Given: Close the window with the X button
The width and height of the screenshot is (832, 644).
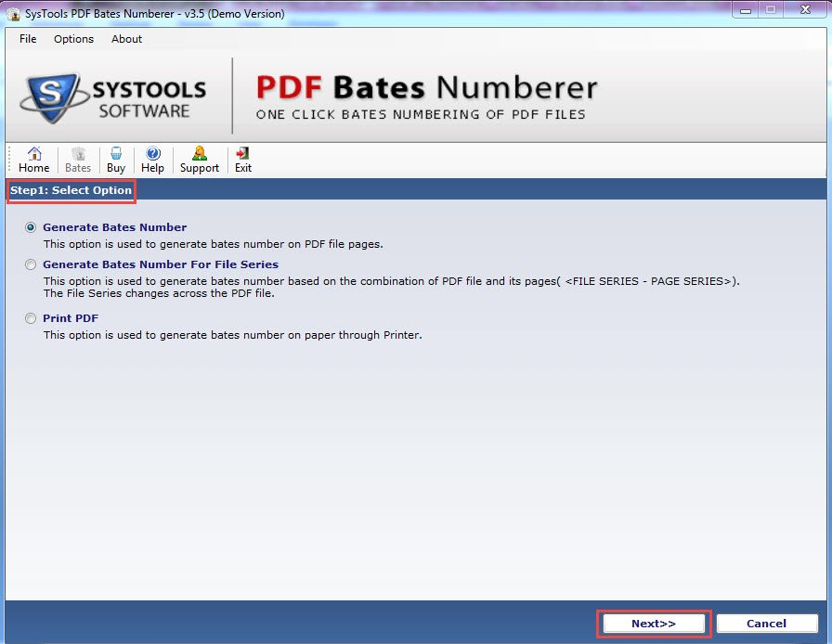Looking at the screenshot, I should tap(805, 10).
